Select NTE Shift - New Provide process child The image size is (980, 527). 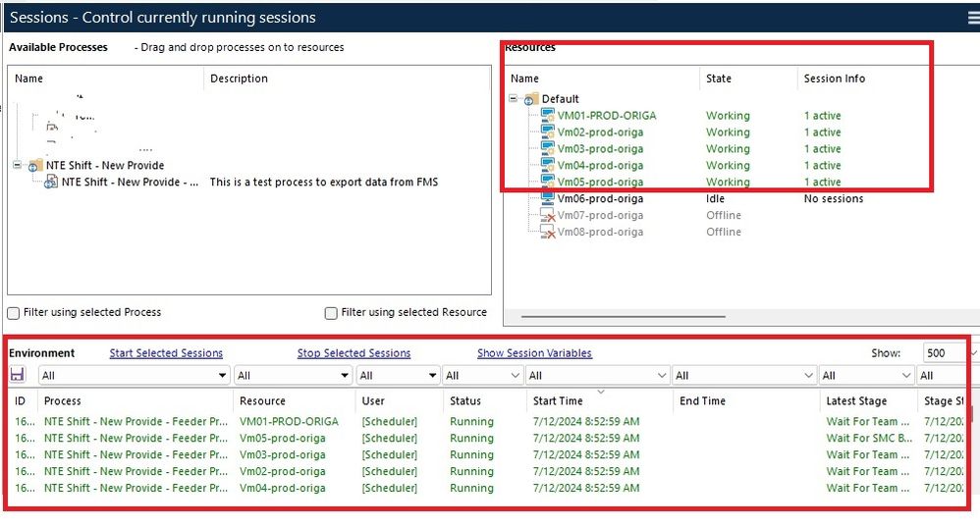click(130, 183)
